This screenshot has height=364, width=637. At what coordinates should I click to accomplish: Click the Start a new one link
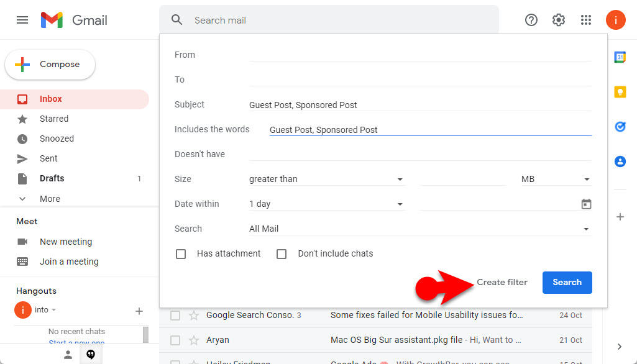coord(77,343)
